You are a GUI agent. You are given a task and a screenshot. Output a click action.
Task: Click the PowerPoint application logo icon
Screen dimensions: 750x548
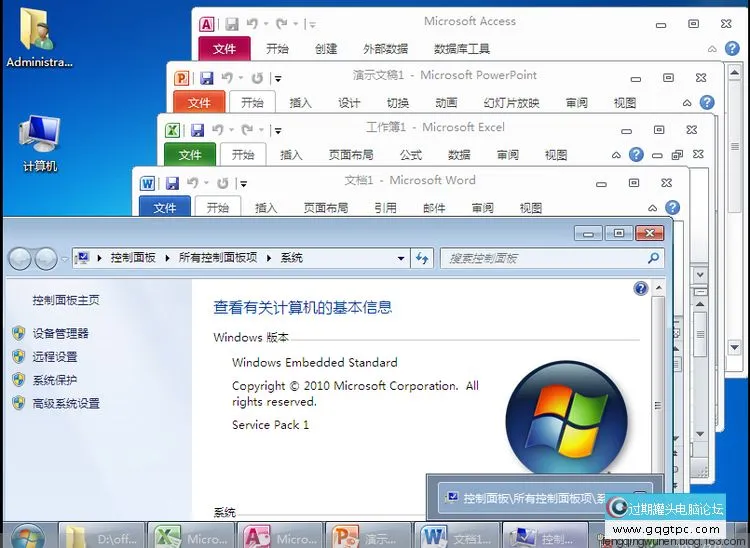(x=182, y=77)
